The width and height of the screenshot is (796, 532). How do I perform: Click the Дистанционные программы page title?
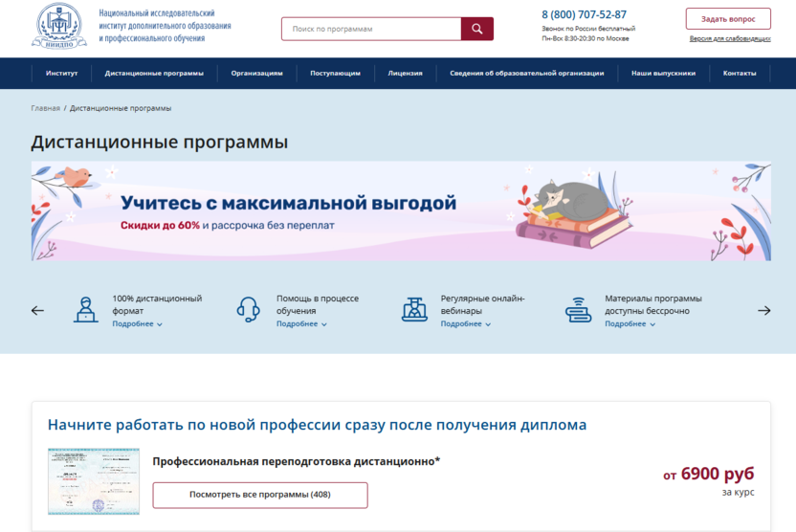pyautogui.click(x=160, y=143)
